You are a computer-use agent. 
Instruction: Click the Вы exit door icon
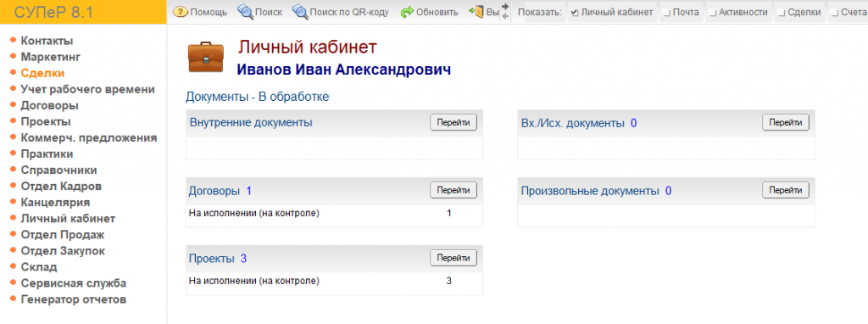point(476,12)
